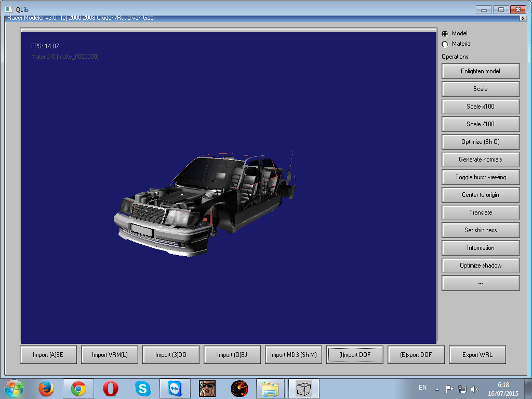Open the Windows Start menu
This screenshot has width=532, height=399.
coord(14,389)
